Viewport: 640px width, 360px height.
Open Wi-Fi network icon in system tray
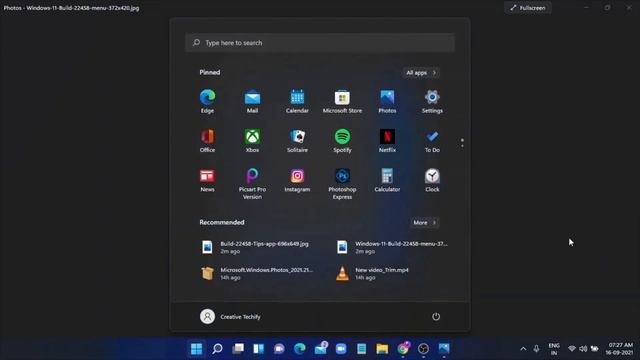tap(572, 349)
